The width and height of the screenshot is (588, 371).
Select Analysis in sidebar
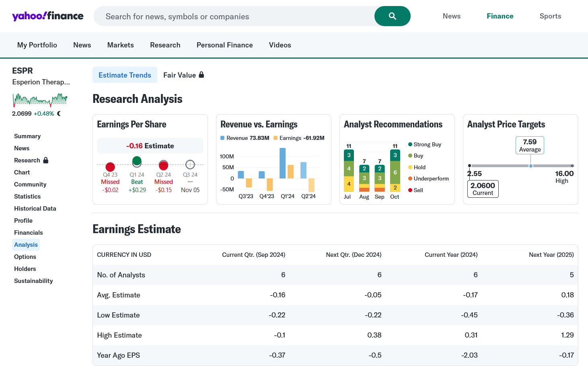pyautogui.click(x=26, y=245)
